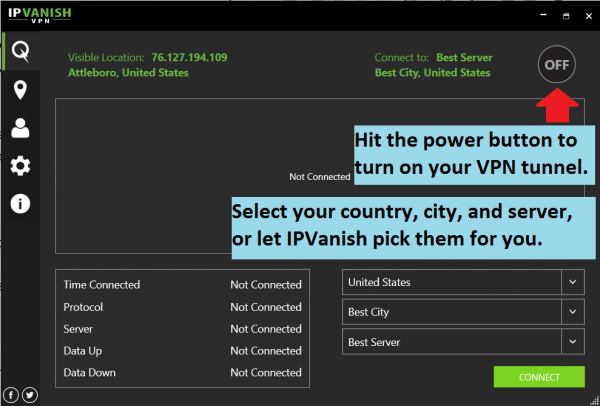Open the Twitter icon link
600x406 pixels.
pos(30,395)
